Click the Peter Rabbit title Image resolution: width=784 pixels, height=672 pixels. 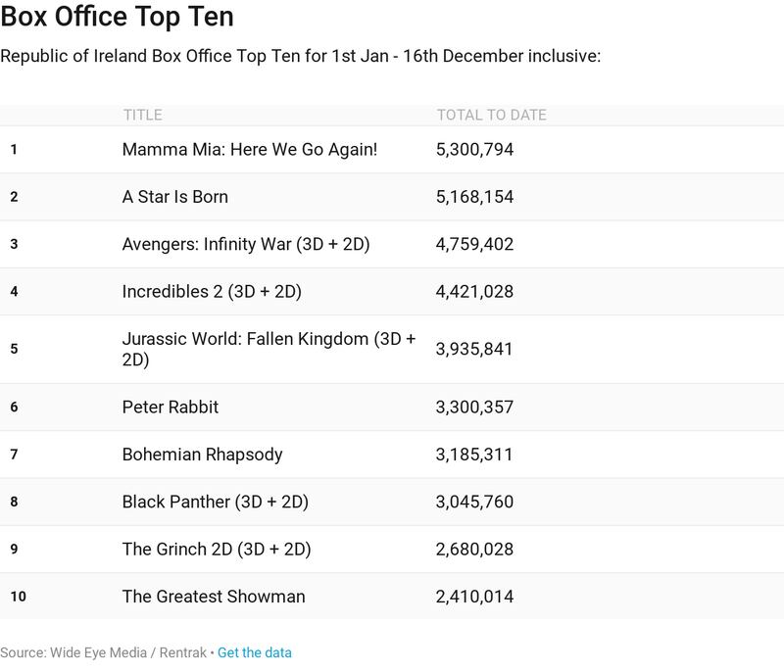click(x=171, y=407)
